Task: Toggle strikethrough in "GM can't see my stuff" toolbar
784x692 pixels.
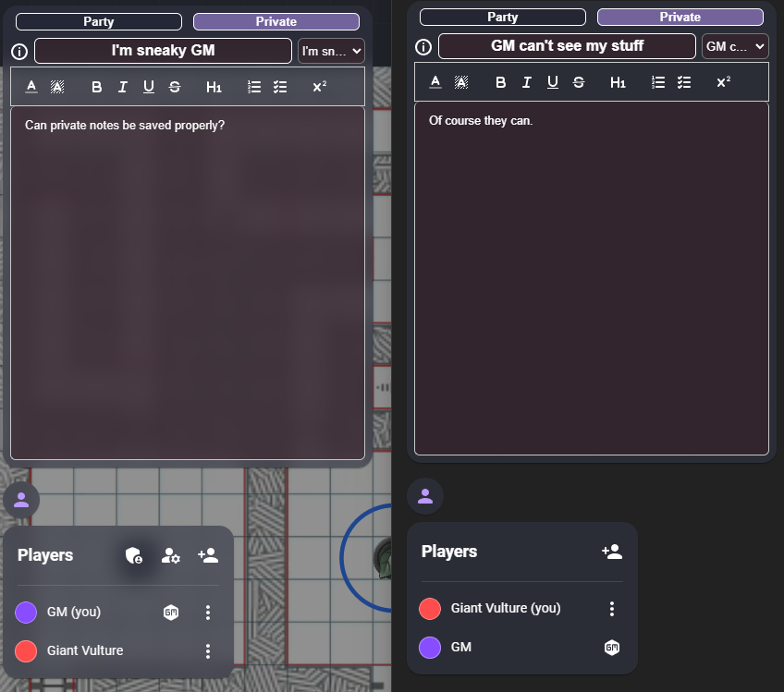Action: pos(579,82)
